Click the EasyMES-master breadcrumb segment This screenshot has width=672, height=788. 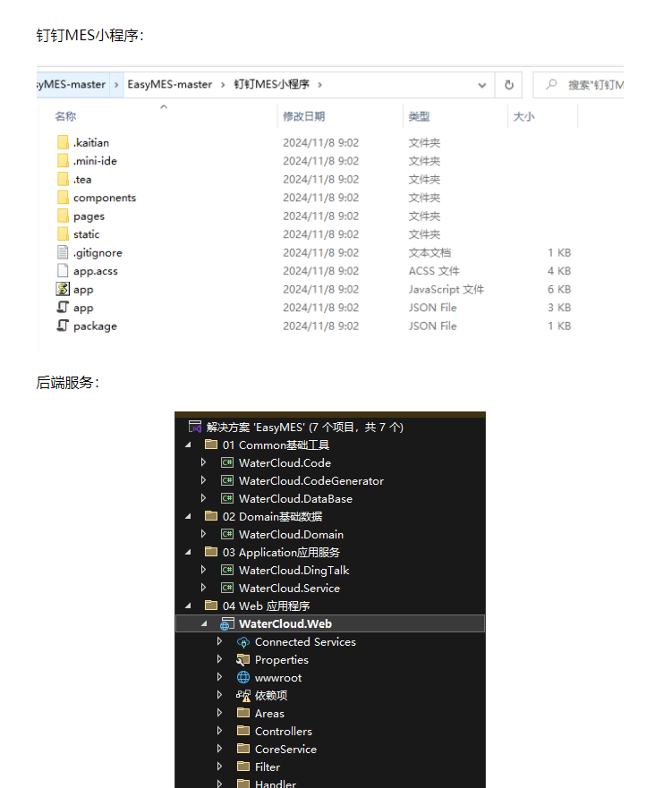click(x=169, y=84)
